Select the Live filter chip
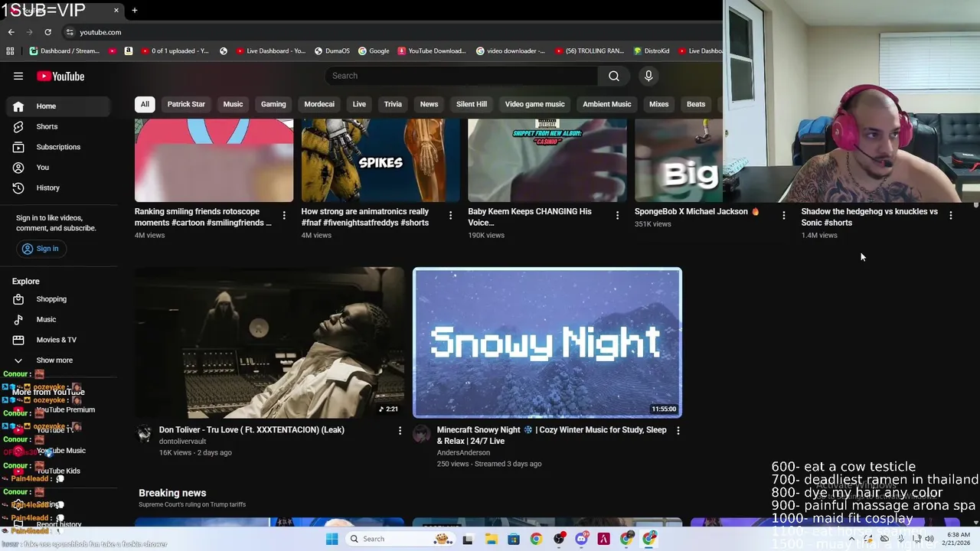This screenshot has height=551, width=980. [359, 104]
